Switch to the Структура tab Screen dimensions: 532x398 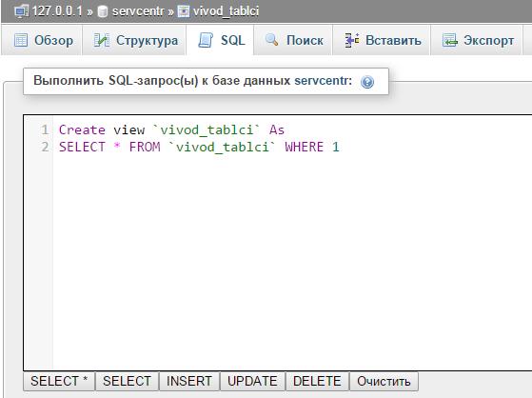(x=134, y=40)
